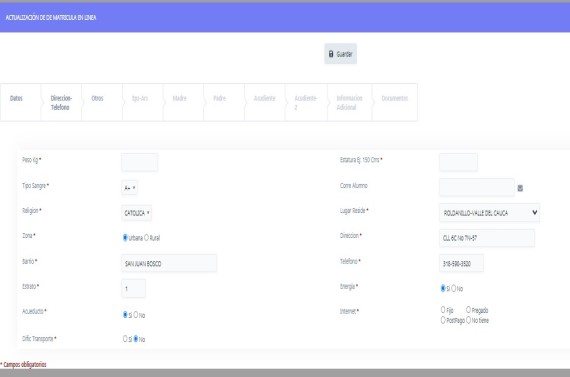Image resolution: width=570 pixels, height=377 pixels.
Task: Open the Acudiente-2 tab
Action: tap(306, 103)
